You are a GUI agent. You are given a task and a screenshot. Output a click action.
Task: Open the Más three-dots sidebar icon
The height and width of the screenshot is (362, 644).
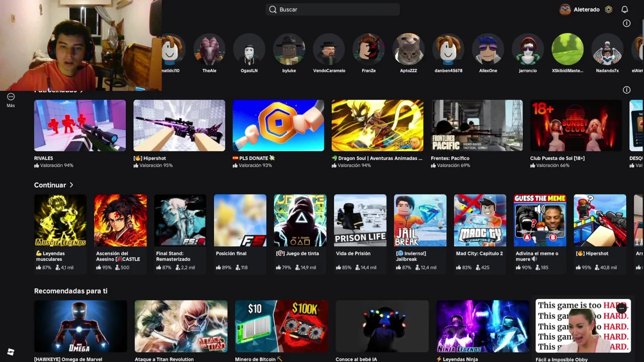[11, 97]
